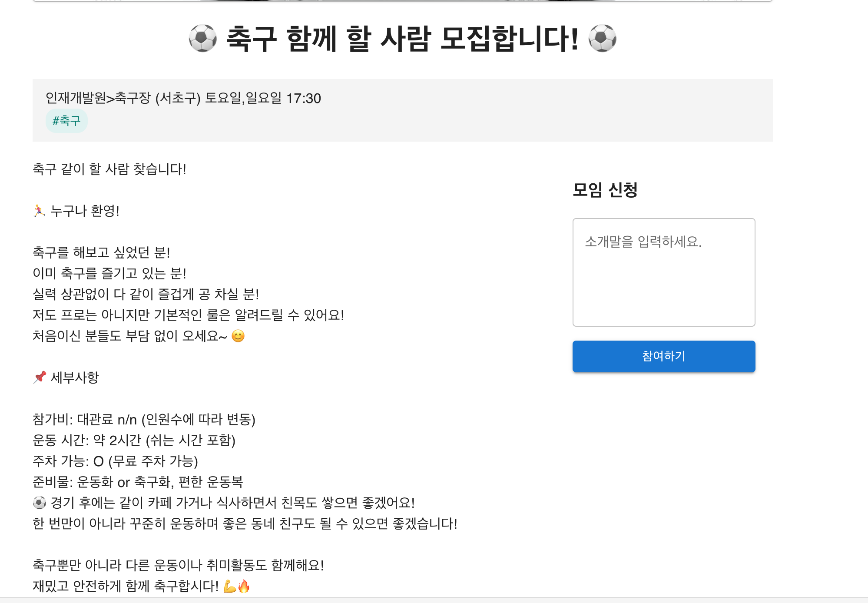Click the flexed bicep emoji on the last line
This screenshot has height=603, width=868.
pyautogui.click(x=229, y=586)
